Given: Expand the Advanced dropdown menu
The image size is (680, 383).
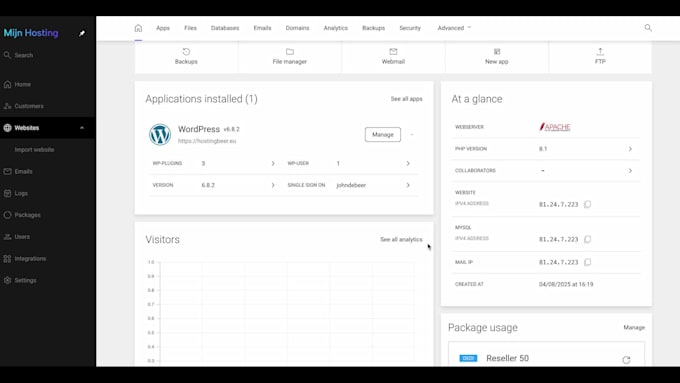Looking at the screenshot, I should (x=454, y=28).
